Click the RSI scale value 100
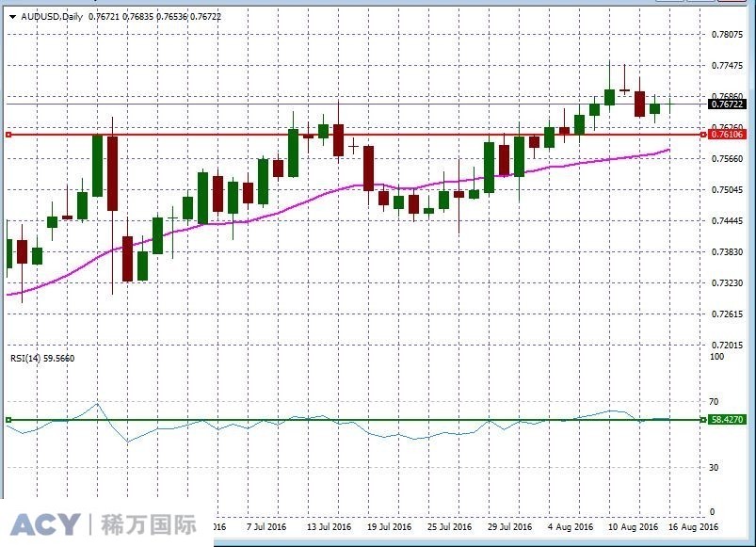 pyautogui.click(x=717, y=357)
